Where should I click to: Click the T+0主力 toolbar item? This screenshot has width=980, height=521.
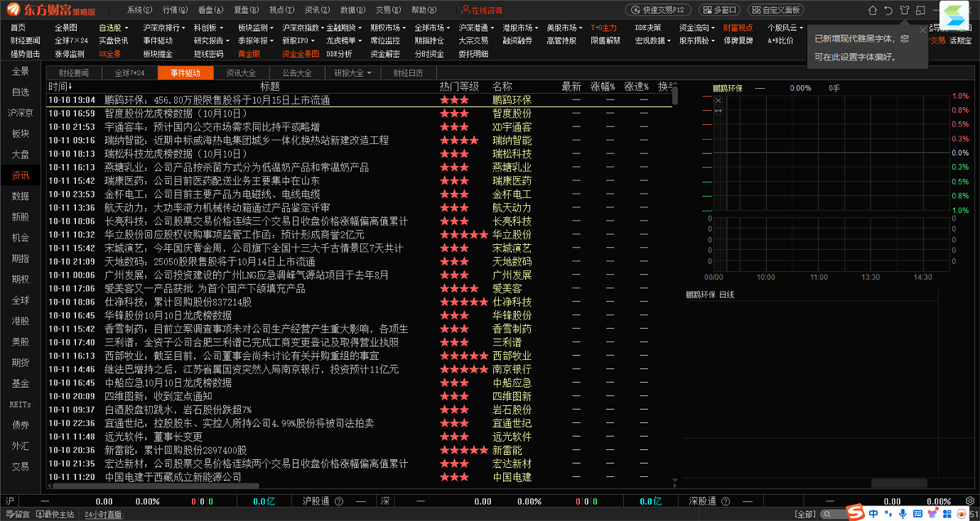pos(604,28)
